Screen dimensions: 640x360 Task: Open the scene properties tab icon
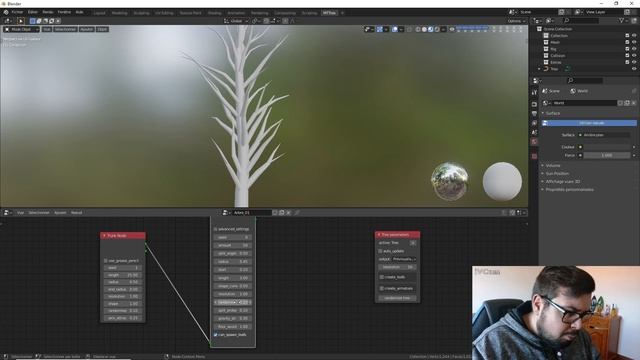coord(534,132)
